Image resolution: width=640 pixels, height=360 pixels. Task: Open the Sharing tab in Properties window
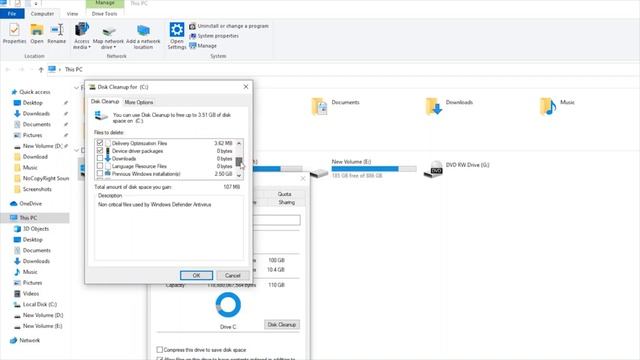287,202
